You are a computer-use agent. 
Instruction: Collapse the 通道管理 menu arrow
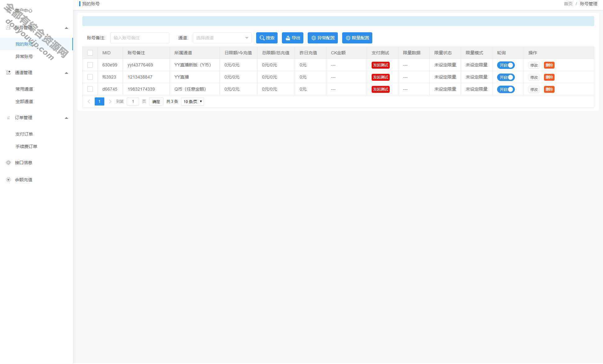click(66, 73)
